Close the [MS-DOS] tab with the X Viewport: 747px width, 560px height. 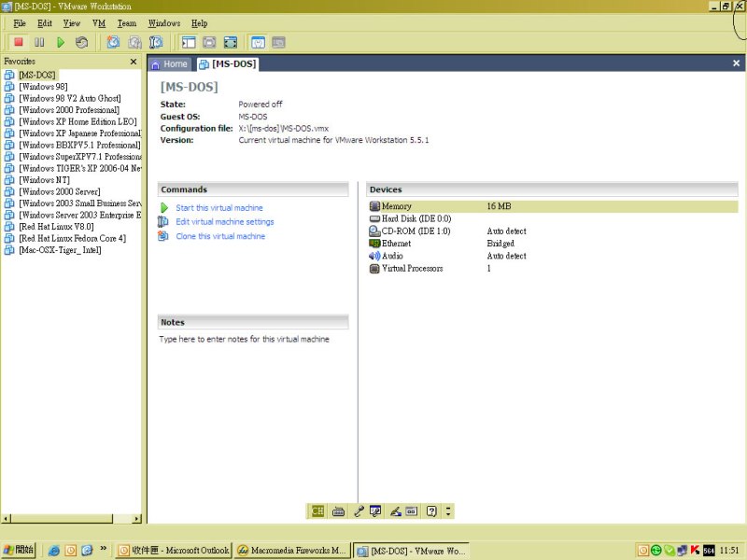tap(736, 63)
